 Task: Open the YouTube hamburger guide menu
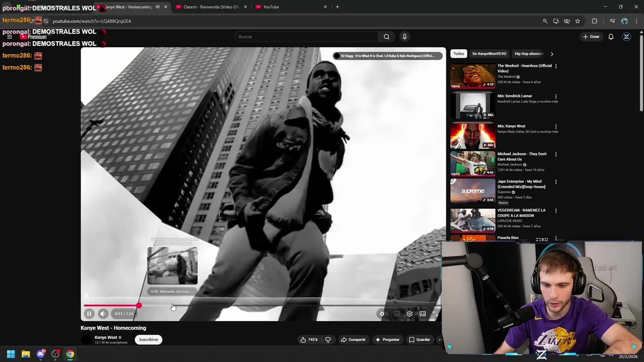point(10,37)
